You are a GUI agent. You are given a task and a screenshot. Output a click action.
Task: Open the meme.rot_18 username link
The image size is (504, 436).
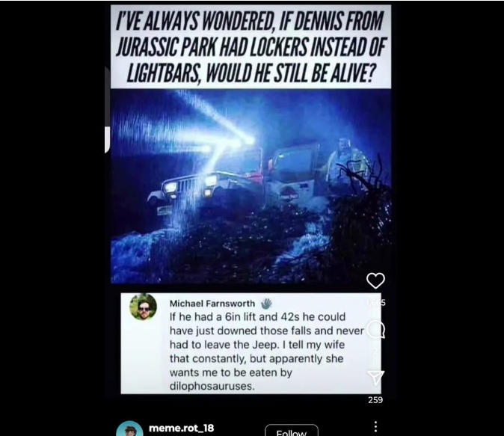(x=181, y=428)
